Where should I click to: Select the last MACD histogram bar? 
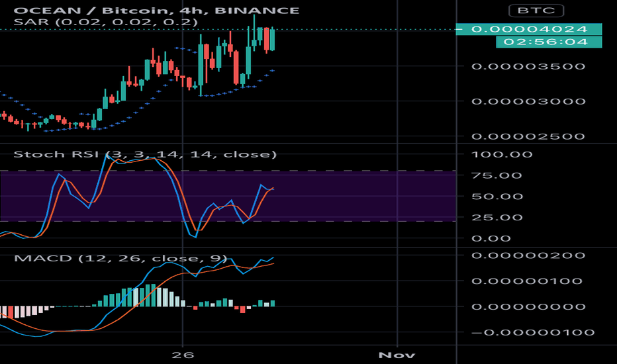[272, 303]
